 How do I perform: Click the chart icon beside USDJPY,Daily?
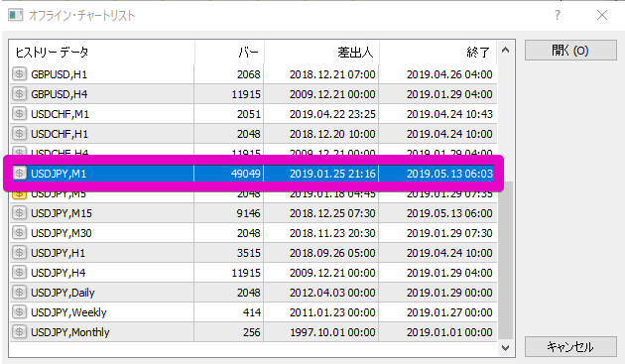coord(19,293)
